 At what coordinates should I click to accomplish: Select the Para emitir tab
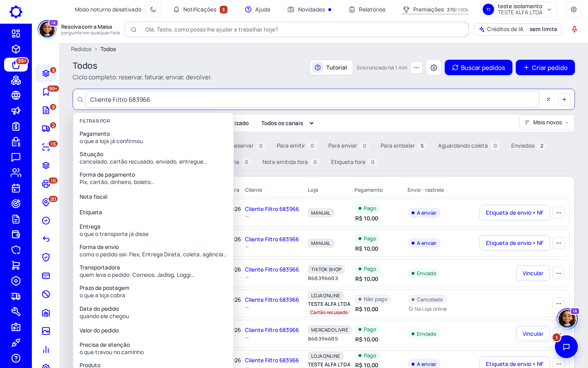[296, 146]
